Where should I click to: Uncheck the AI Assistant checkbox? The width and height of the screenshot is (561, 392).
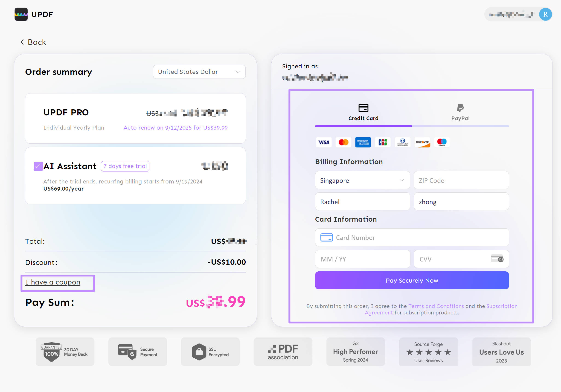pos(38,166)
